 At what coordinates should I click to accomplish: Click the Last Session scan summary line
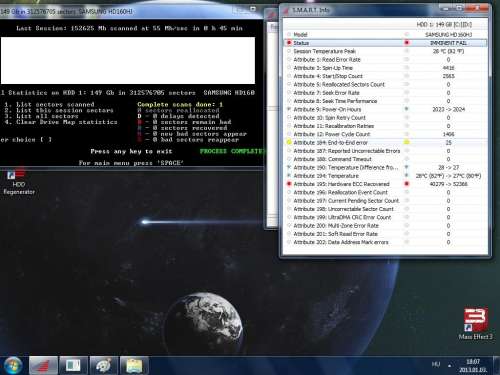click(x=129, y=28)
